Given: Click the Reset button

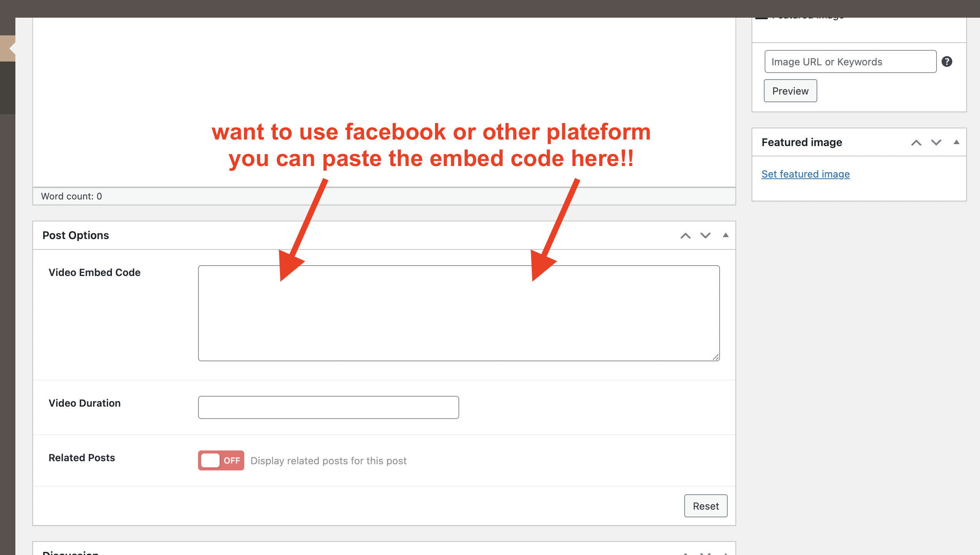Looking at the screenshot, I should coord(705,506).
